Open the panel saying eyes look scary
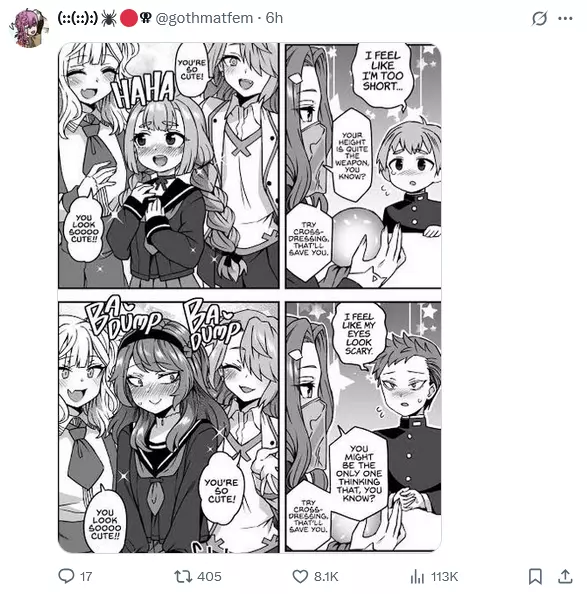 coord(363,427)
